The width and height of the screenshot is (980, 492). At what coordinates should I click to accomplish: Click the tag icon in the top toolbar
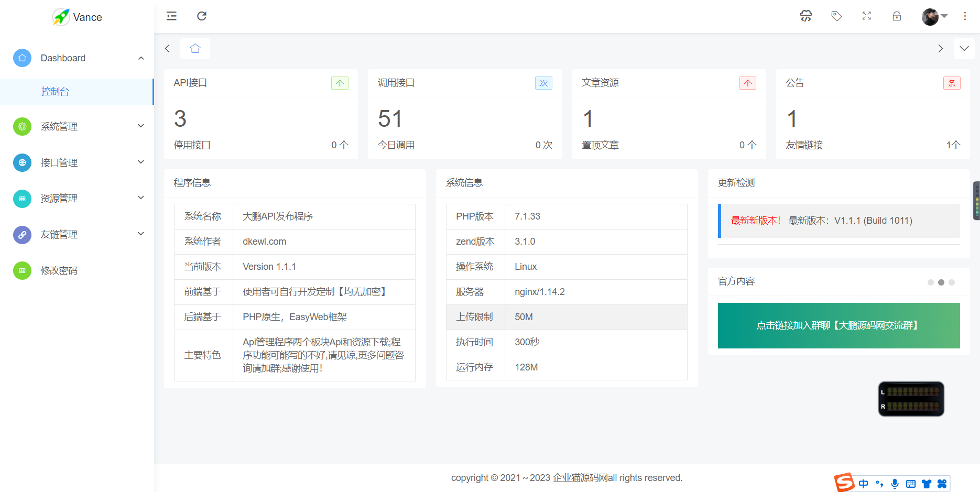[x=836, y=16]
